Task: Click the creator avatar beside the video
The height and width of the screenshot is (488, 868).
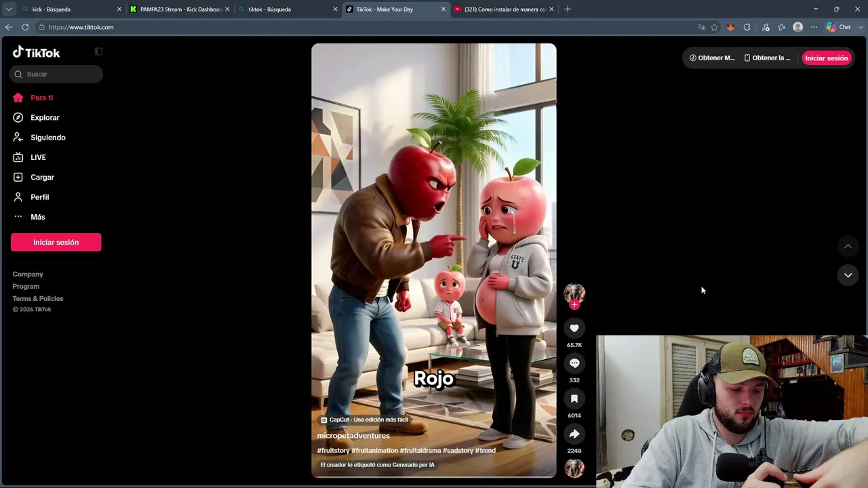Action: [574, 293]
